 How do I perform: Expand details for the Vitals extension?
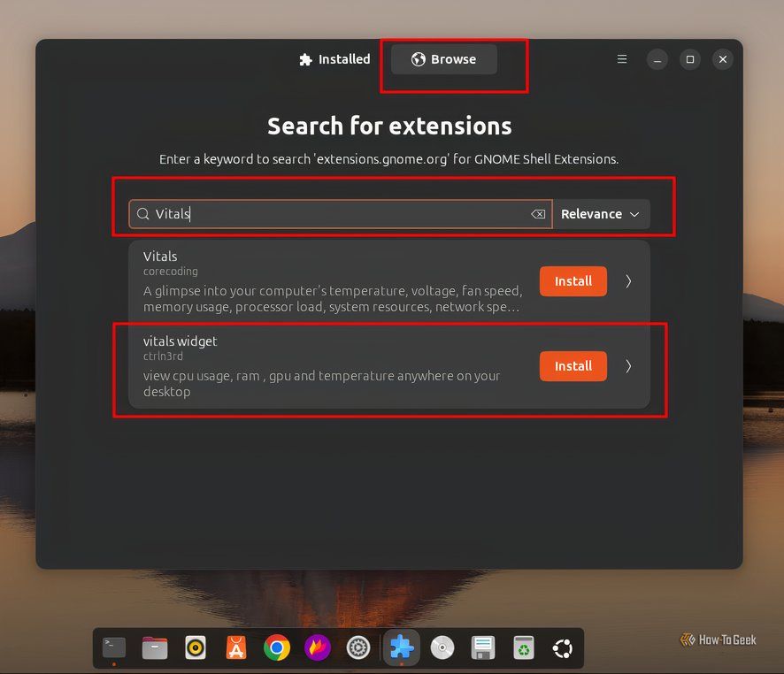tap(628, 281)
